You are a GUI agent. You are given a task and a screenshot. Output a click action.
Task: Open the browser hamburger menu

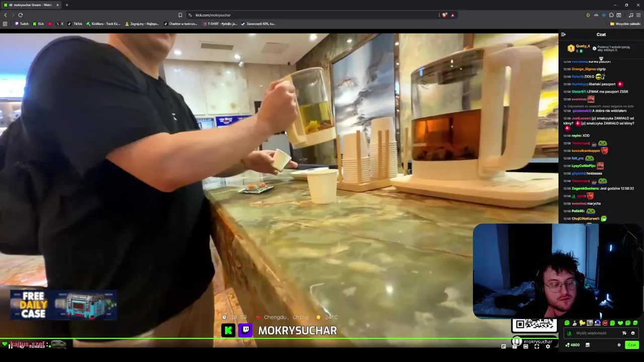638,15
